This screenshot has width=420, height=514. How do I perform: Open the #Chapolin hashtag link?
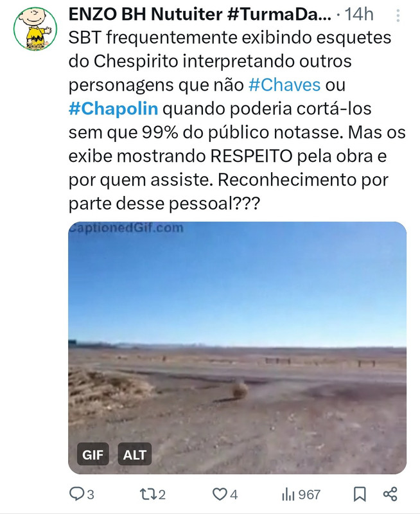click(114, 109)
